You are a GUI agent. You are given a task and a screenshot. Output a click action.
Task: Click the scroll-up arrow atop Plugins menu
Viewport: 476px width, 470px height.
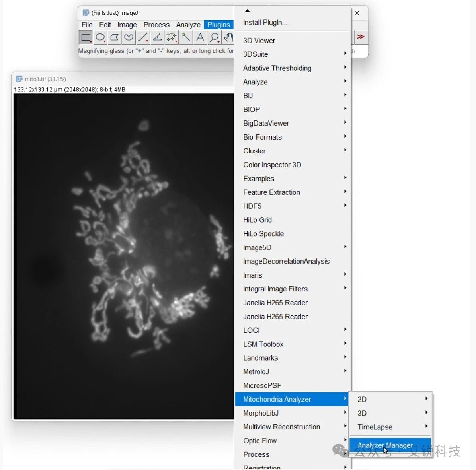(x=248, y=11)
